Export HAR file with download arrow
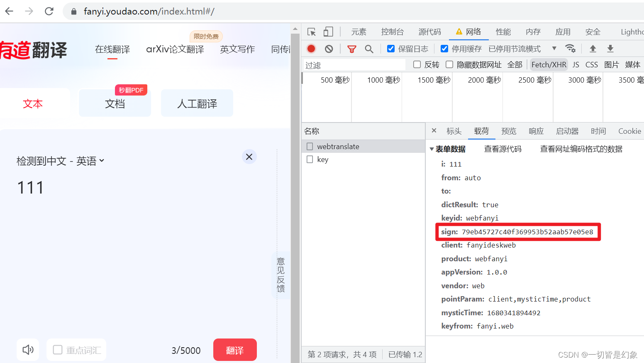 coord(610,49)
